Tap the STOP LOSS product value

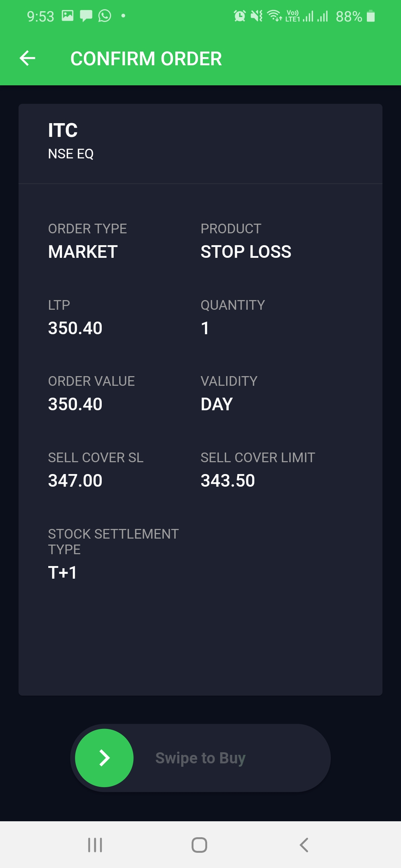[246, 252]
